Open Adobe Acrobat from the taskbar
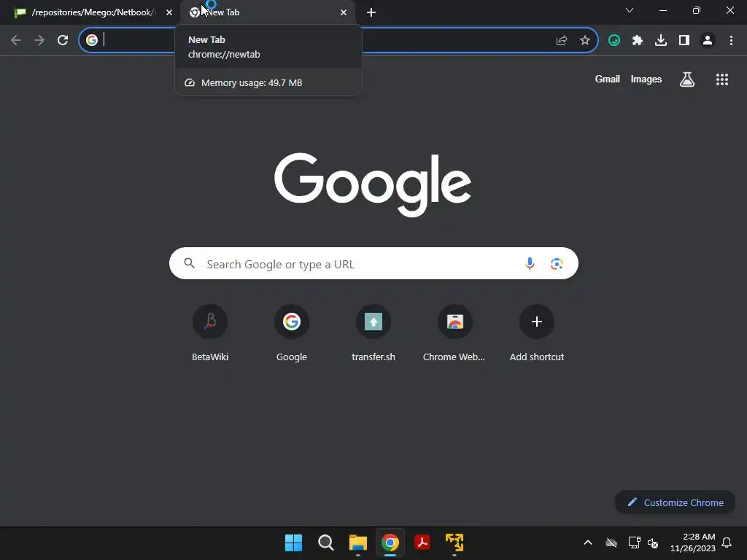The height and width of the screenshot is (560, 747). [x=422, y=542]
